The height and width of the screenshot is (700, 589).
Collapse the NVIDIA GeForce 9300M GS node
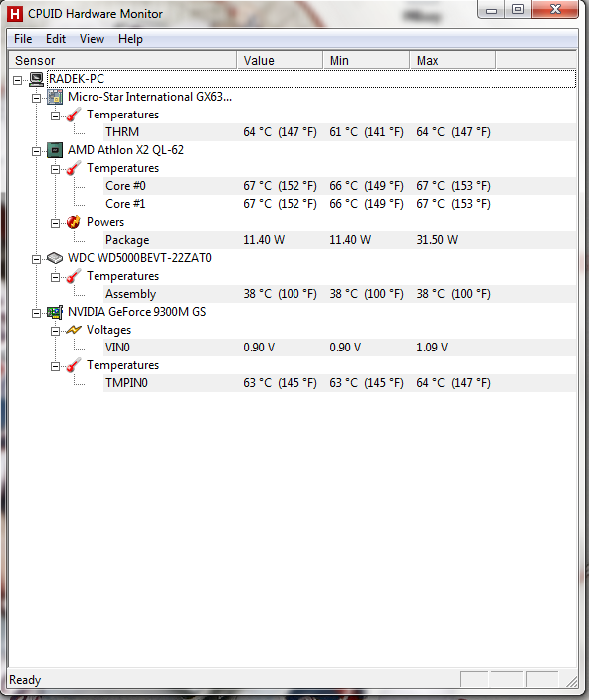36,313
